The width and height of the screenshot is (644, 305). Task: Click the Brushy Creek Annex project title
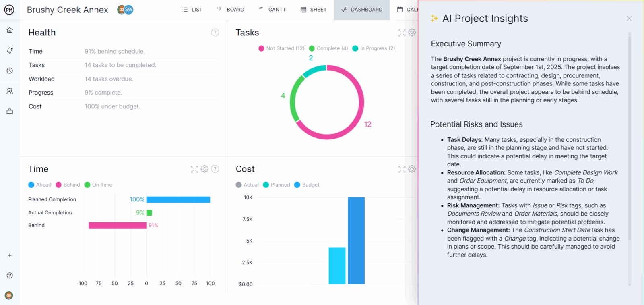pyautogui.click(x=68, y=10)
